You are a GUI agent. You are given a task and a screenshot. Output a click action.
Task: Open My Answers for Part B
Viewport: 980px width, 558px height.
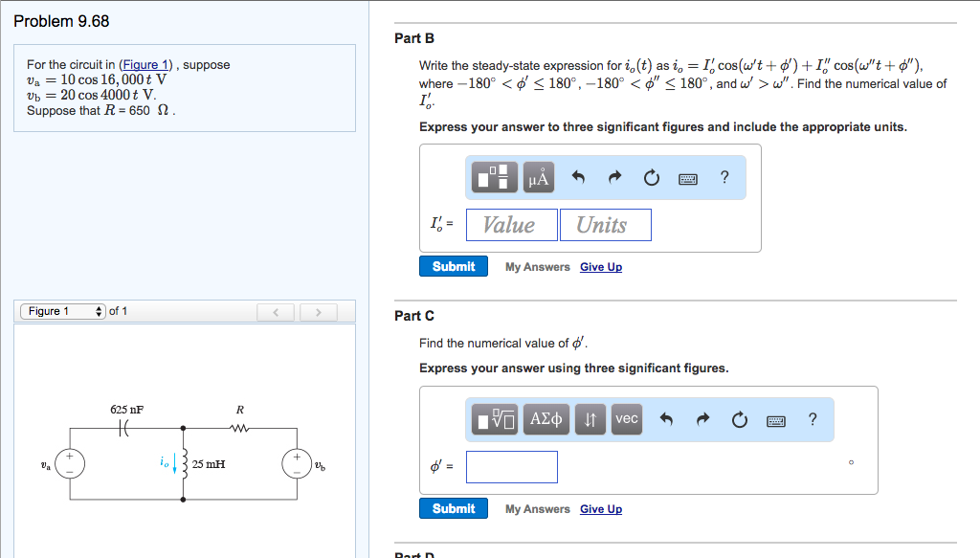point(537,266)
